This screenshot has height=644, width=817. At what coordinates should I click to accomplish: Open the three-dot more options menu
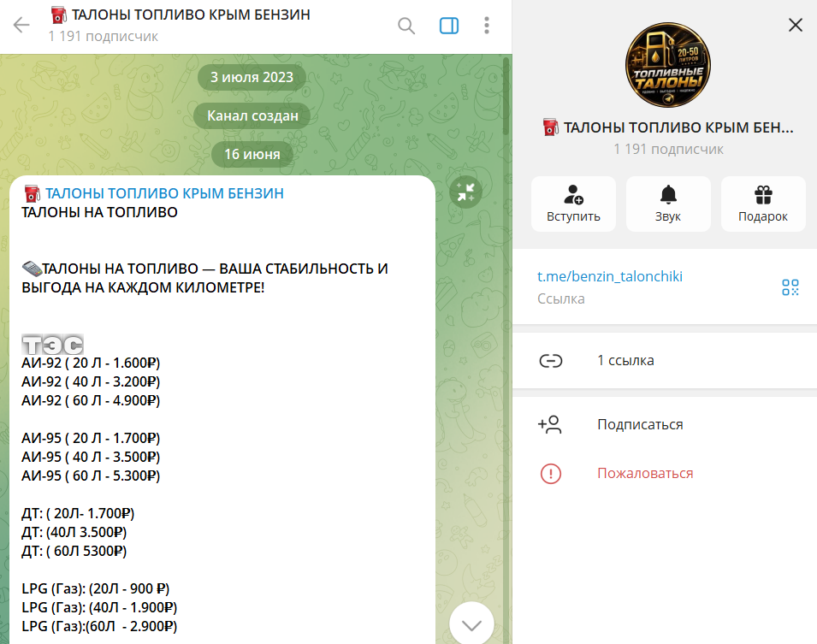click(x=486, y=25)
